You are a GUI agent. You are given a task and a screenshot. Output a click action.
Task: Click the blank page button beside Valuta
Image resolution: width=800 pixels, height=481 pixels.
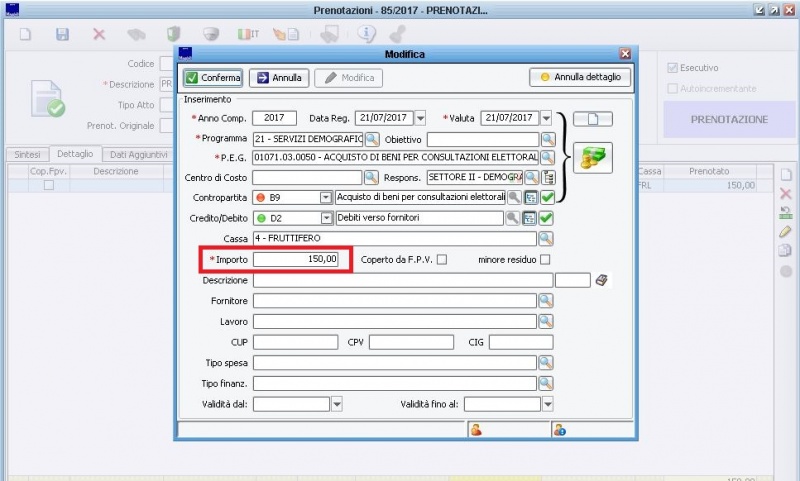click(x=593, y=119)
